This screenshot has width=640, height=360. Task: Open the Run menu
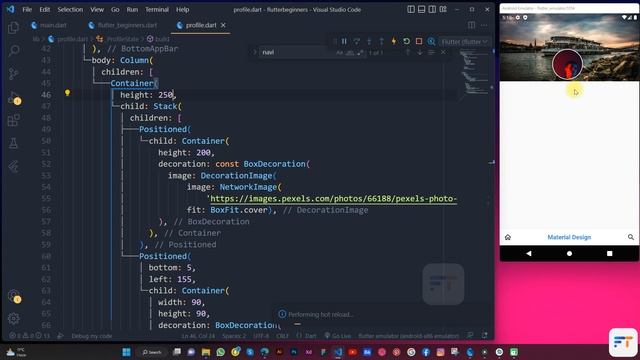click(x=132, y=9)
